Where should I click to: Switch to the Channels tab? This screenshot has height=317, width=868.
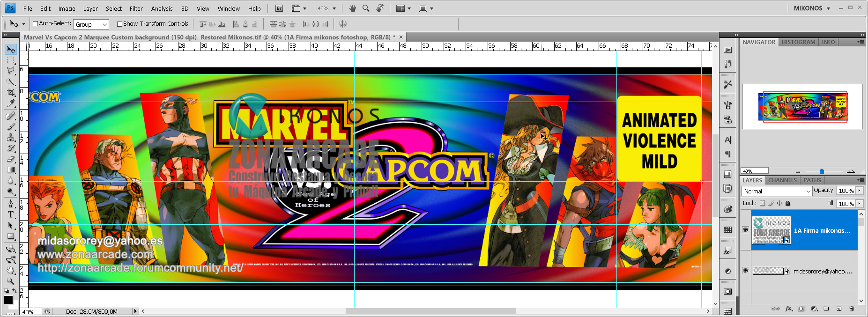tap(782, 180)
